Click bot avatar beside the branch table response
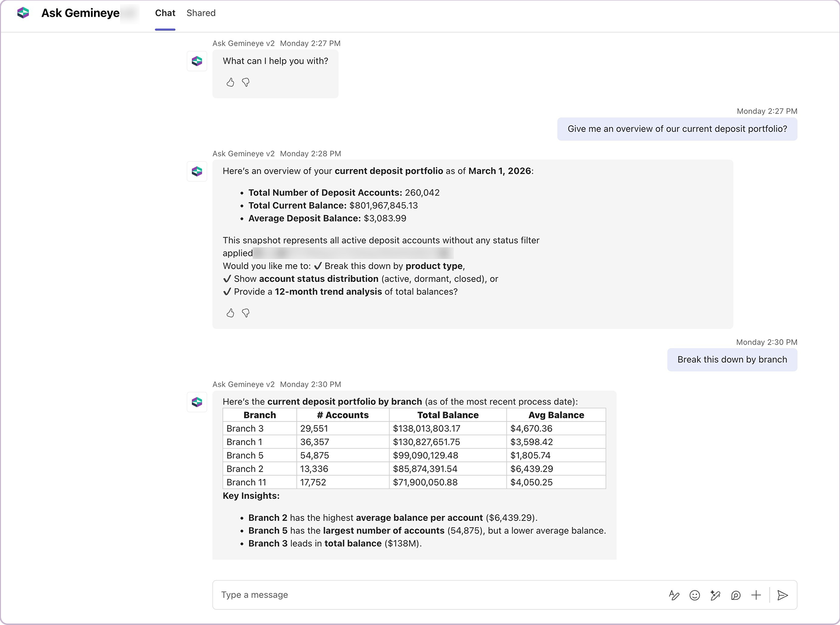Image resolution: width=840 pixels, height=625 pixels. tap(197, 402)
